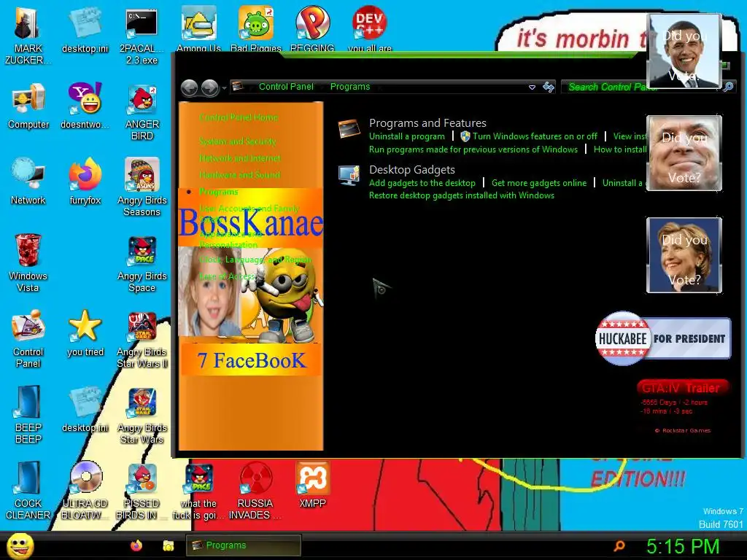Open recent pages dropdown beside Forward button
This screenshot has width=747, height=560.
point(224,88)
